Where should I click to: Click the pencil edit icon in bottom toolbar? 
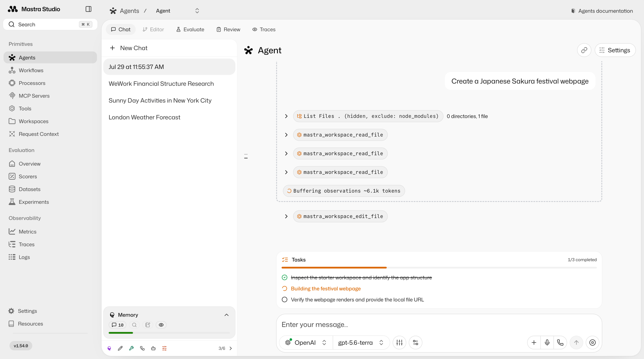[120, 348]
